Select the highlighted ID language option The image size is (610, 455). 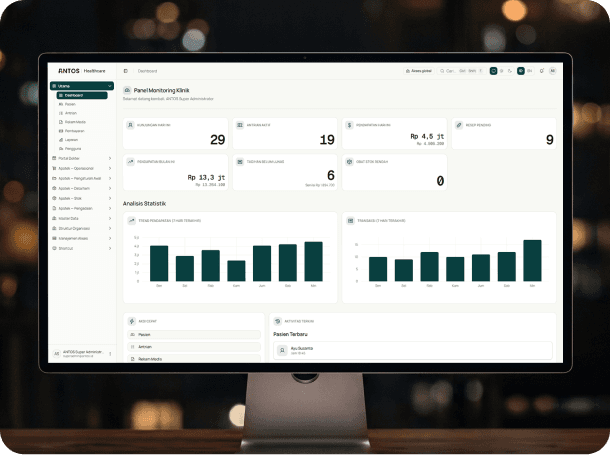pyautogui.click(x=521, y=71)
